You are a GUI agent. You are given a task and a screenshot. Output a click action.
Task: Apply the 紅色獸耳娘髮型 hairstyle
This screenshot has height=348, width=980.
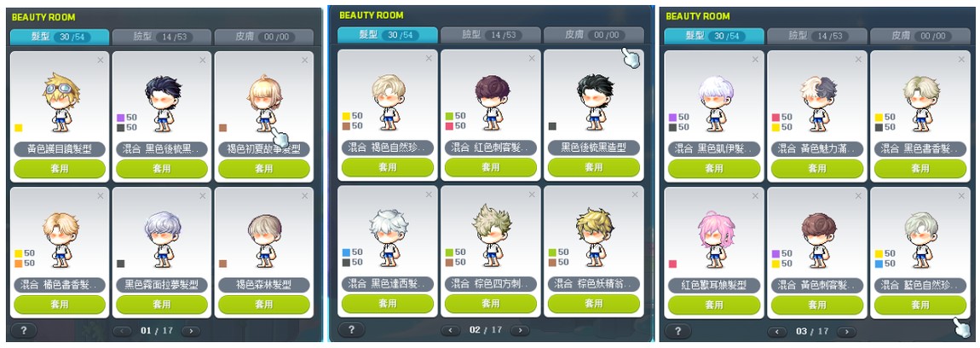tap(714, 304)
